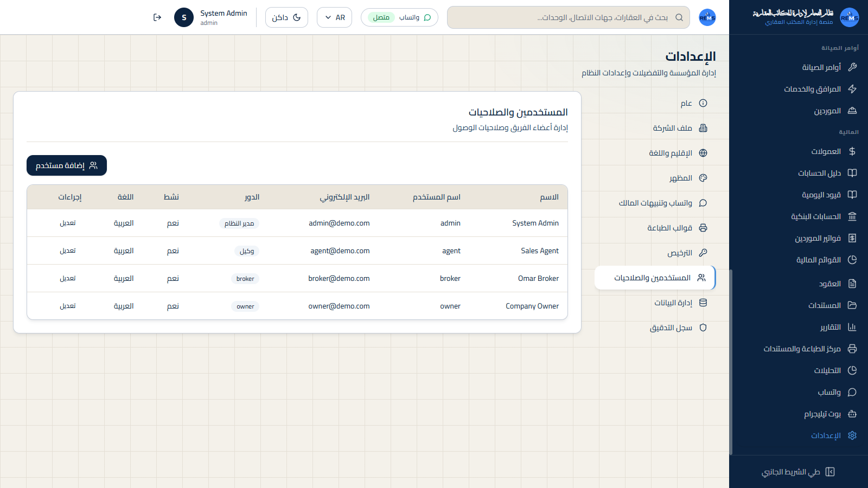Screen dimensions: 868x488
Task: Open WhatsApp and owner alerts tab
Action: click(x=655, y=203)
